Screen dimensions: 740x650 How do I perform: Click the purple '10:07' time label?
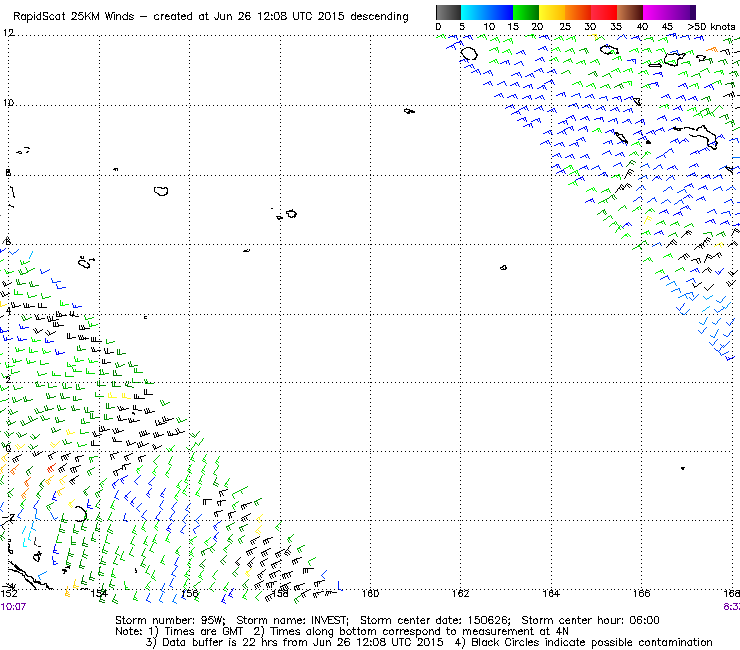point(13,607)
